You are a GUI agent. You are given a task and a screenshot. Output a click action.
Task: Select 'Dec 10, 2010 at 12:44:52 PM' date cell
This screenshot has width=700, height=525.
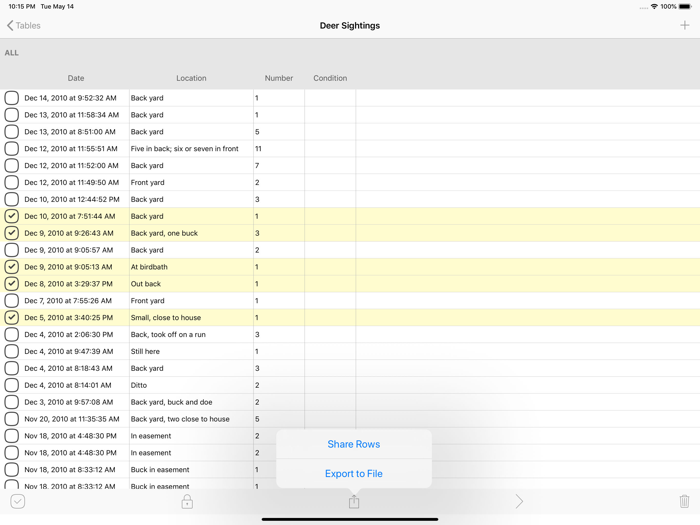[72, 199]
